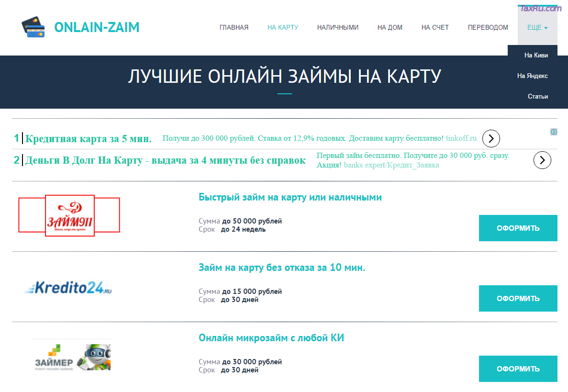
Task: Open 'Кредитная карта за 5 мин.' ad link
Action: [x=88, y=139]
